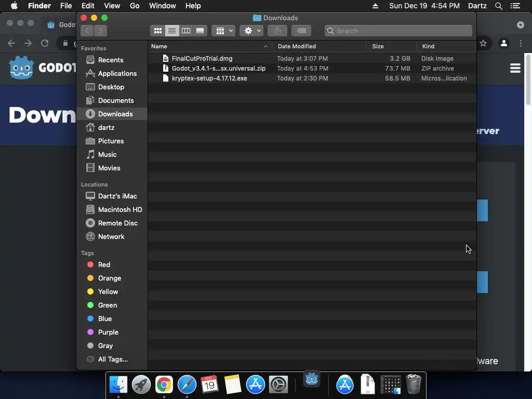This screenshot has height=399, width=532.
Task: Open Finder from the Dock
Action: pyautogui.click(x=118, y=384)
